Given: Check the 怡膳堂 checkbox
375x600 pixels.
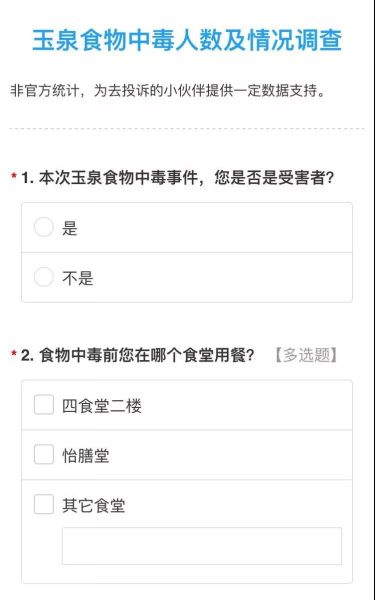Looking at the screenshot, I should (44, 454).
